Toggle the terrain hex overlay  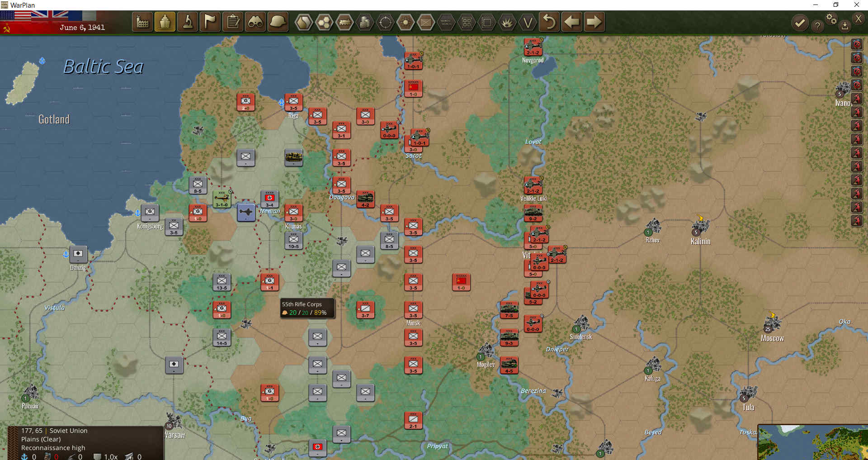point(303,22)
